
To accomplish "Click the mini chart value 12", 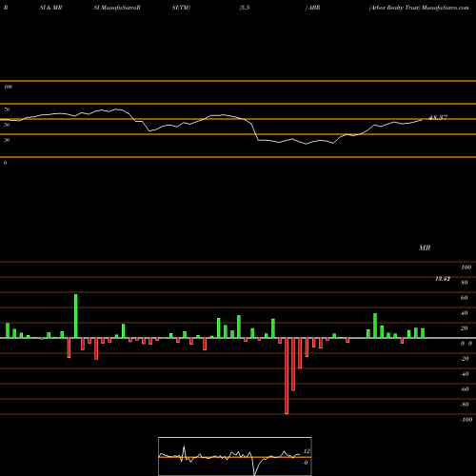I will point(307,451).
